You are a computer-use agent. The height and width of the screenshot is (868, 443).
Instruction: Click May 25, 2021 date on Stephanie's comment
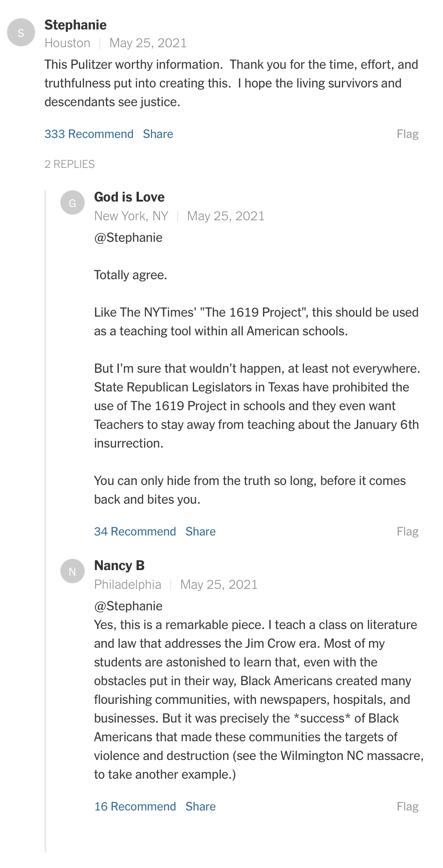[148, 43]
